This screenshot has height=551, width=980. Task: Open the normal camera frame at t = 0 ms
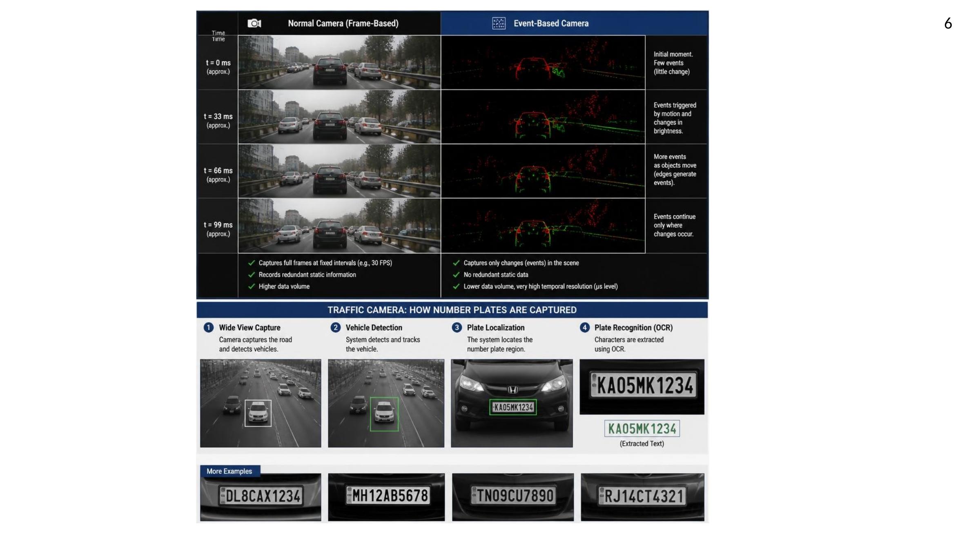pos(339,62)
